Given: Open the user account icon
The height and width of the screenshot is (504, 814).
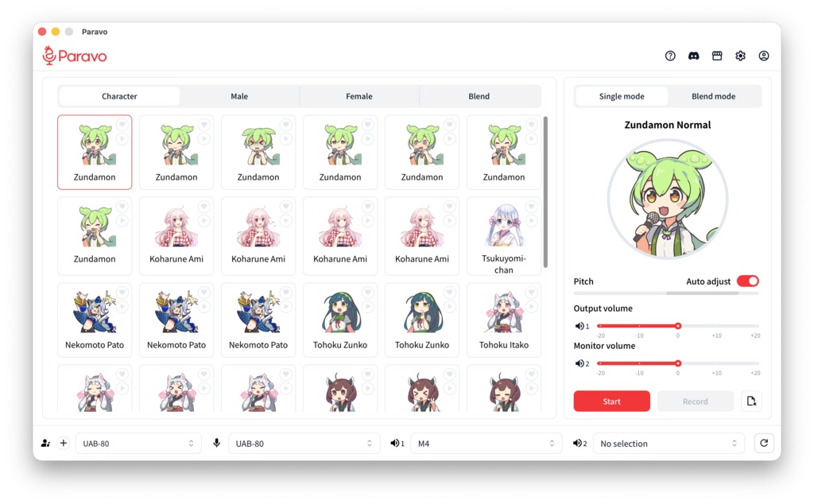Looking at the screenshot, I should click(764, 56).
